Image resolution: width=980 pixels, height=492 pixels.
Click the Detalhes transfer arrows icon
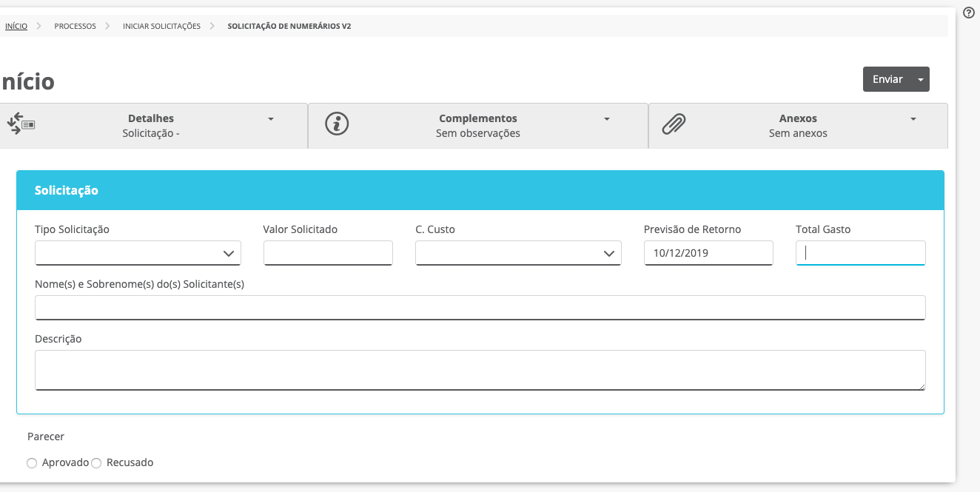coord(21,124)
